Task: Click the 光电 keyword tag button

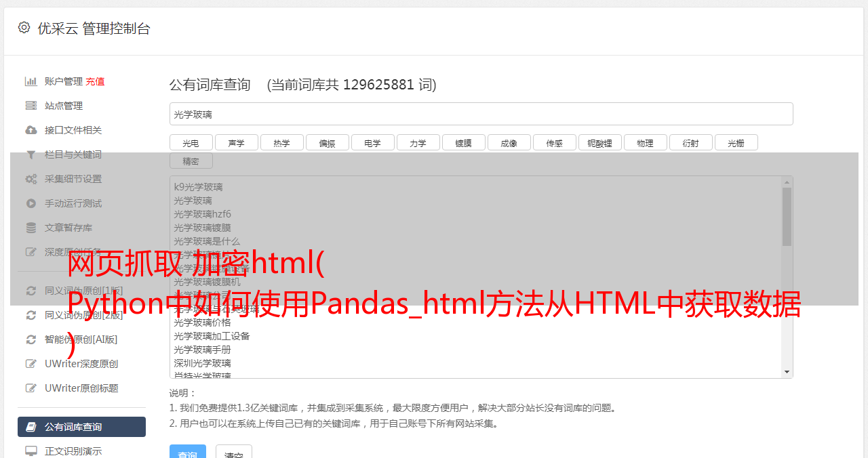Action: click(x=191, y=142)
